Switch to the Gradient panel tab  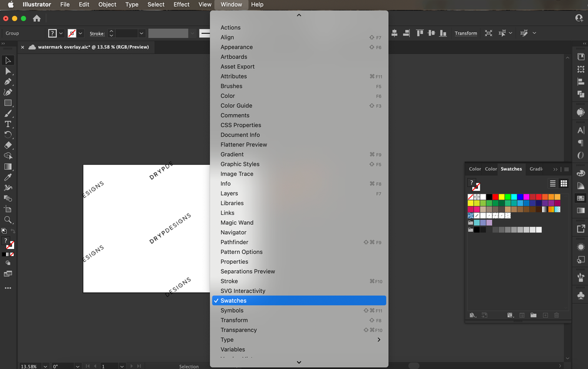pos(536,169)
